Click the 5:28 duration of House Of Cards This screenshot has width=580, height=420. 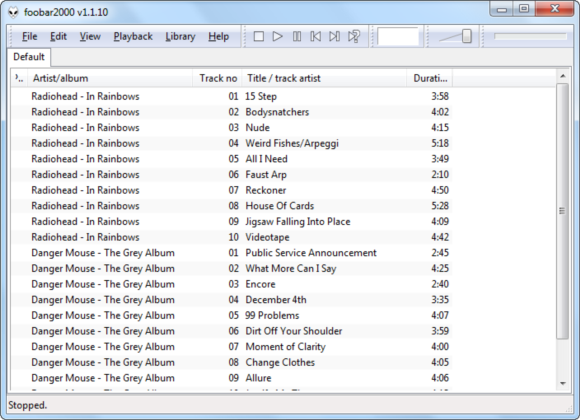[440, 206]
